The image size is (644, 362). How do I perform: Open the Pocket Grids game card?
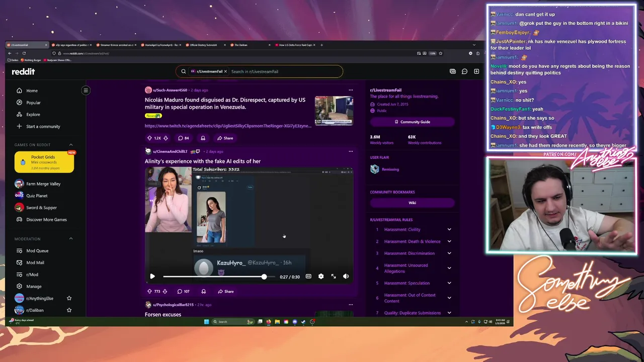pos(44,162)
